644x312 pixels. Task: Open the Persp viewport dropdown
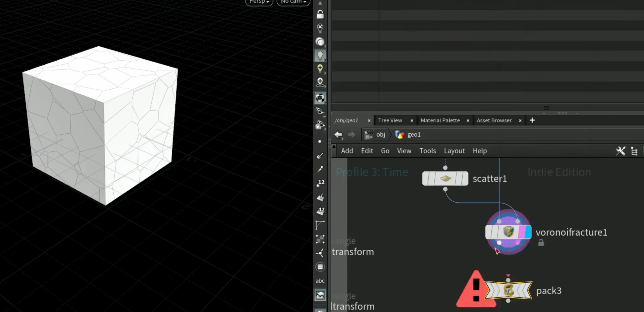tap(259, 2)
